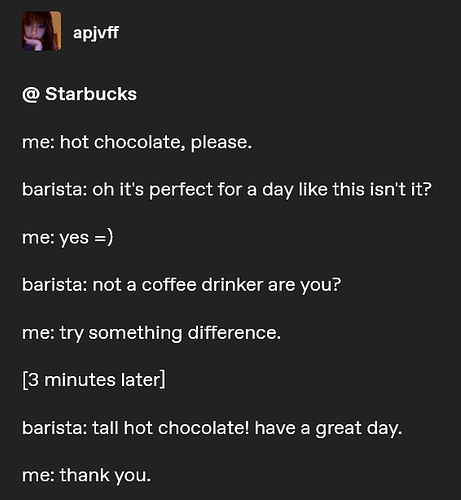Screen dimensions: 461x500
Task: Click the '=)' smiley emoticon
Action: [104, 238]
